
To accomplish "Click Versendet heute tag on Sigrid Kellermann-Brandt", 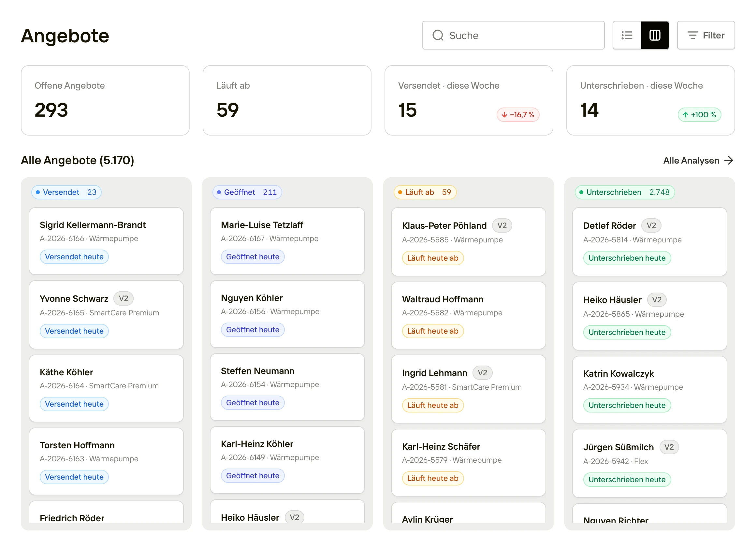I will 74,257.
